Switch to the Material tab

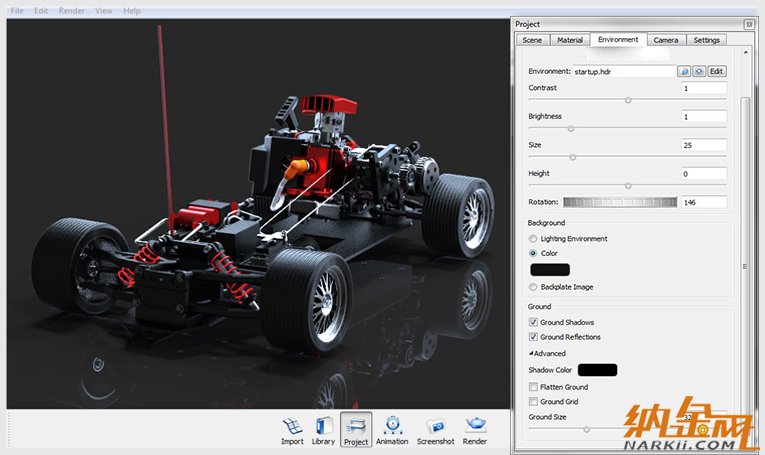pos(569,40)
